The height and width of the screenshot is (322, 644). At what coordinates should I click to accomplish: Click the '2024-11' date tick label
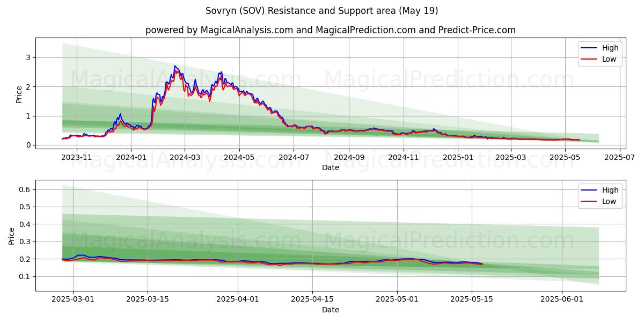pyautogui.click(x=403, y=157)
